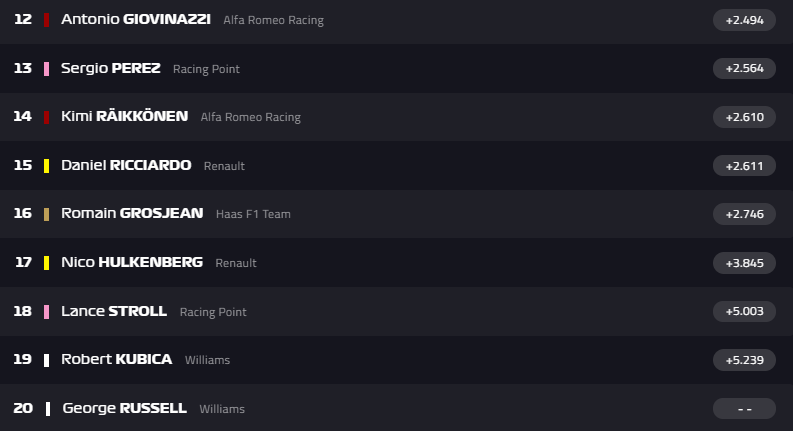Viewport: 793px width, 431px height.
Task: Click the +2.564 time gap pill
Action: pyautogui.click(x=744, y=68)
